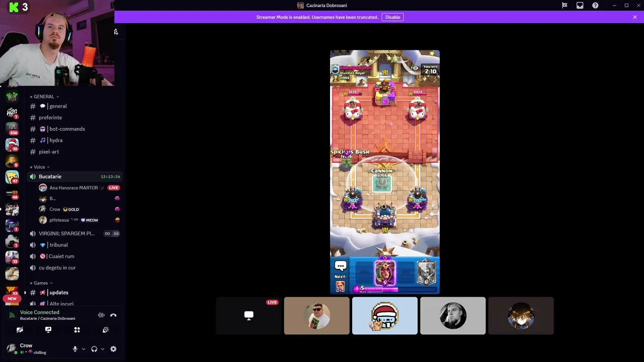Open the soundboard icon
Viewport: 644px width, 362px height.
click(106, 330)
